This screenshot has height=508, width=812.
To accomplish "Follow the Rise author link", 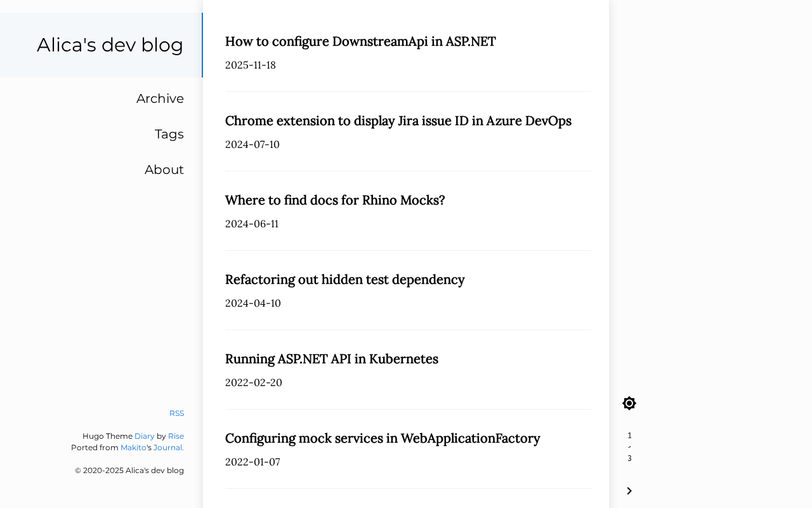I will click(176, 436).
